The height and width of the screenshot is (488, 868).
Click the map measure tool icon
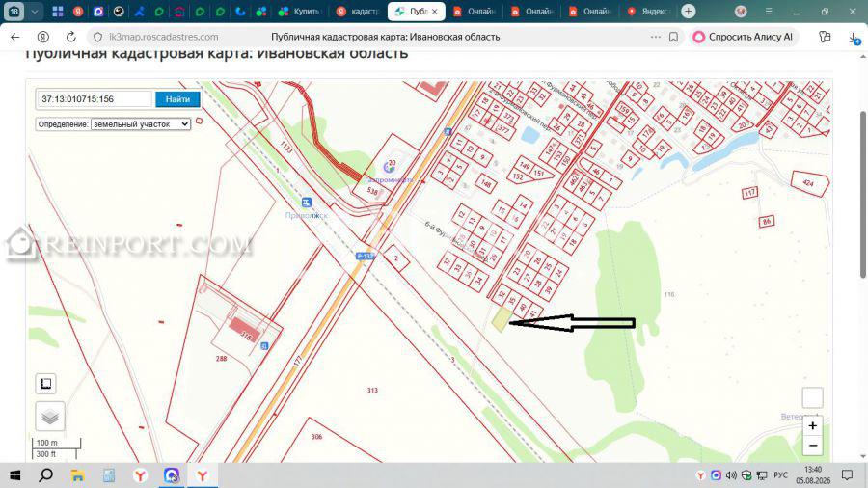pos(45,384)
